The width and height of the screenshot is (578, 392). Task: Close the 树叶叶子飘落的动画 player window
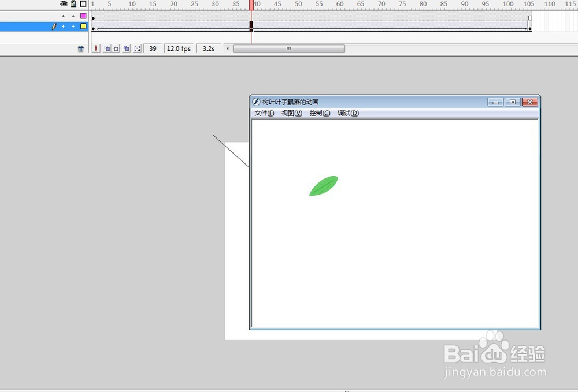(x=529, y=102)
